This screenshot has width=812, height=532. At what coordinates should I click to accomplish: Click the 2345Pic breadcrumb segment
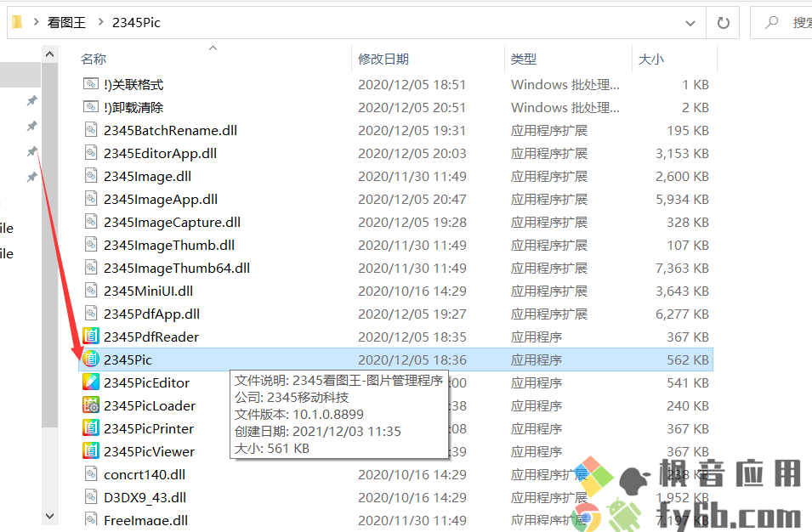[x=136, y=22]
